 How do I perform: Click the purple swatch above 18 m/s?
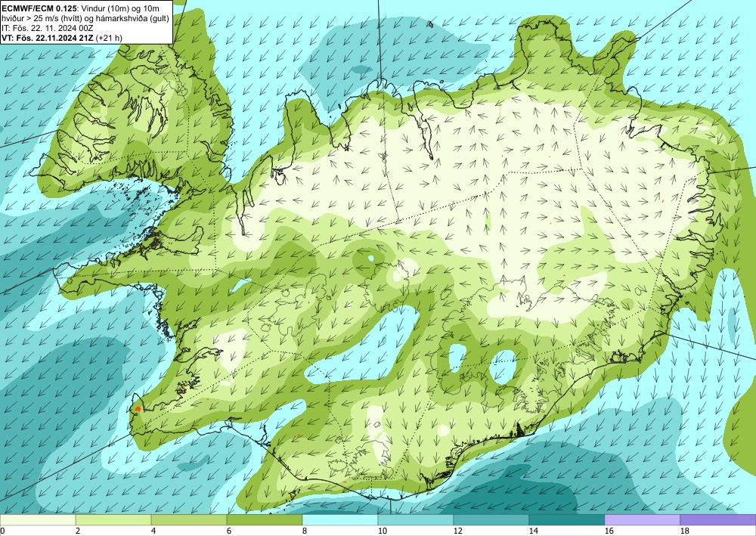[718, 519]
